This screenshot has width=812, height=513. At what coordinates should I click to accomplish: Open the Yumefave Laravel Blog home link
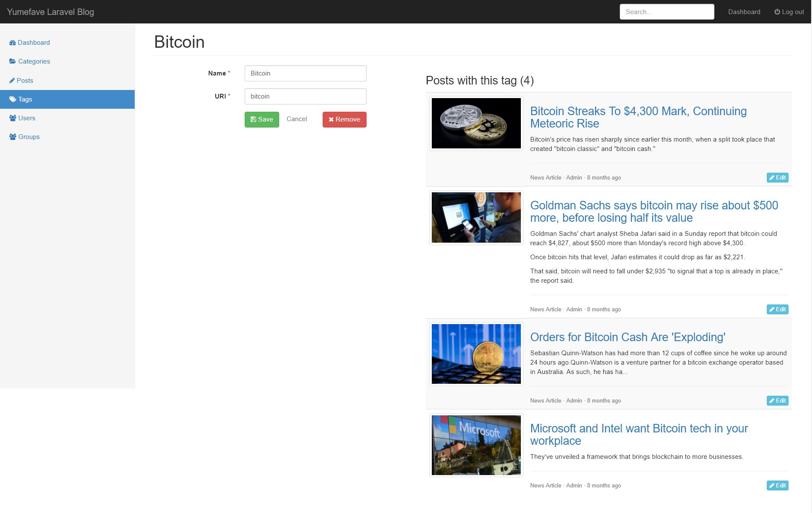(50, 12)
